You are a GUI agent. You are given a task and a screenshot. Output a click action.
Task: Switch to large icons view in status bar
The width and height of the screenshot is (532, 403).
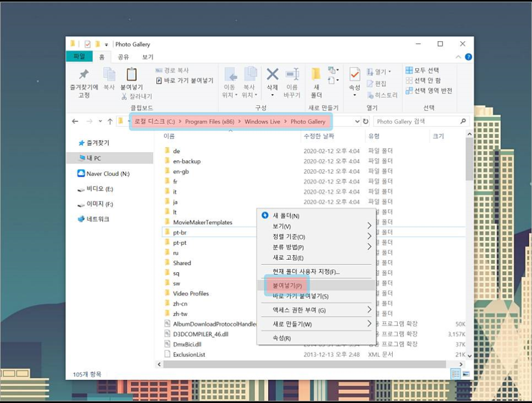[466, 374]
